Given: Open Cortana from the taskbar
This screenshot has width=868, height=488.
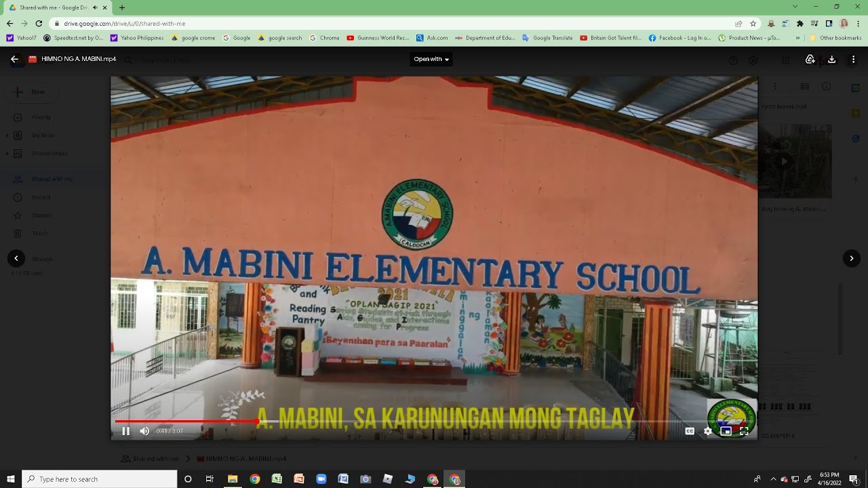Looking at the screenshot, I should click(188, 479).
